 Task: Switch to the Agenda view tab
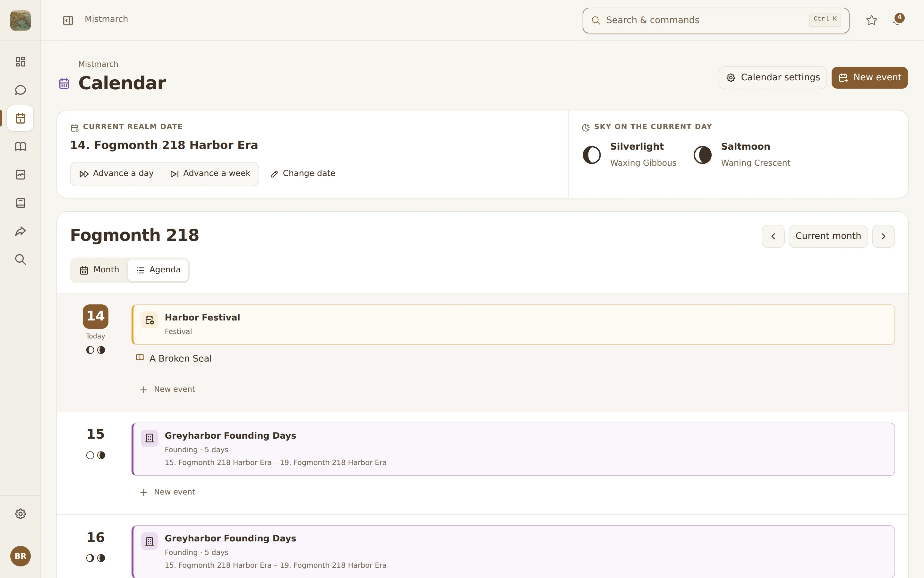point(158,270)
